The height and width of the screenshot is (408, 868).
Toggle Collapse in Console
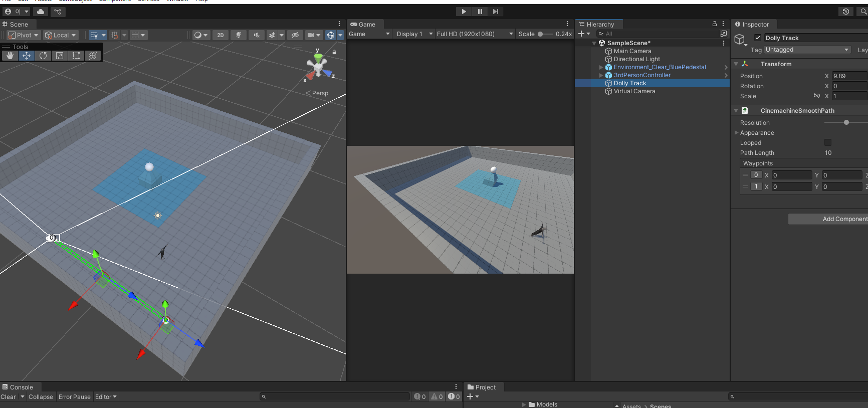41,397
